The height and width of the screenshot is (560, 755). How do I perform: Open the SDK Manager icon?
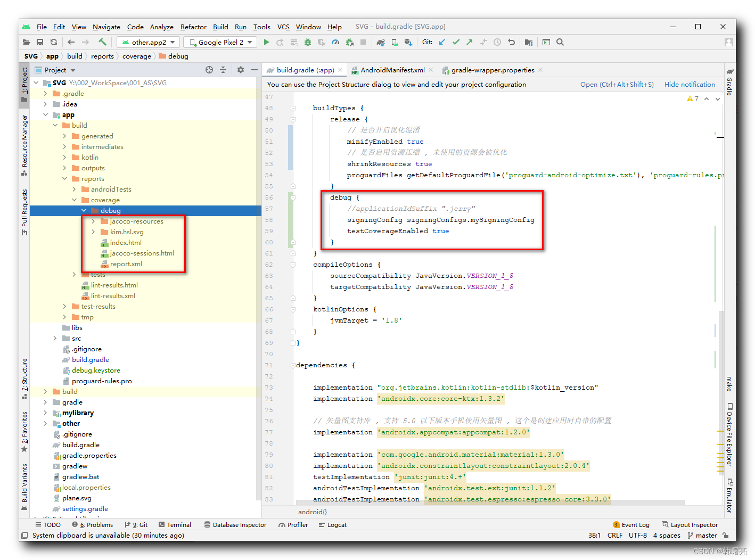(x=408, y=42)
